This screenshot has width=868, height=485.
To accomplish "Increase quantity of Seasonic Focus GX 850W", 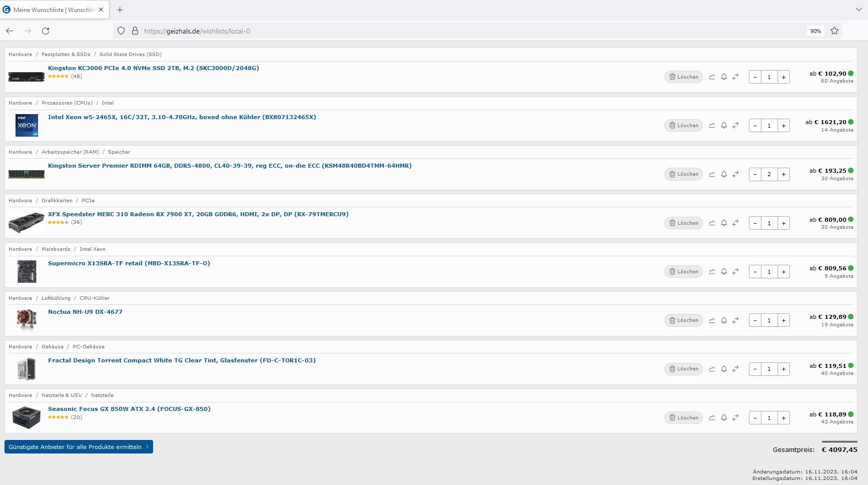I will (x=783, y=418).
